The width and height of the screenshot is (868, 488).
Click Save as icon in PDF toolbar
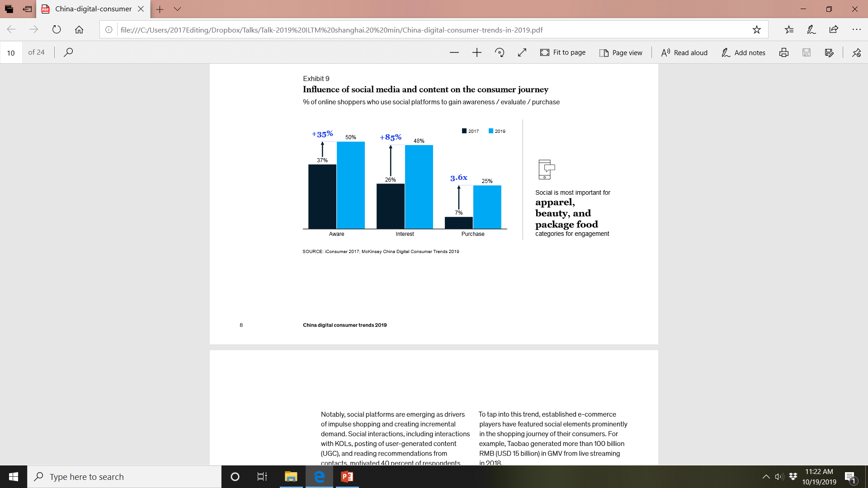[829, 52]
